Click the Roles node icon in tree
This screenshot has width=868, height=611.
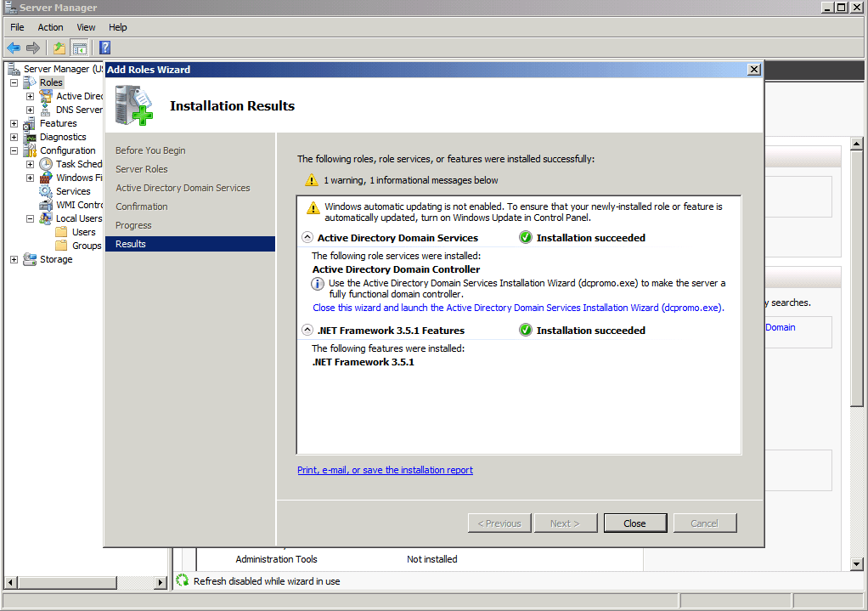[30, 82]
